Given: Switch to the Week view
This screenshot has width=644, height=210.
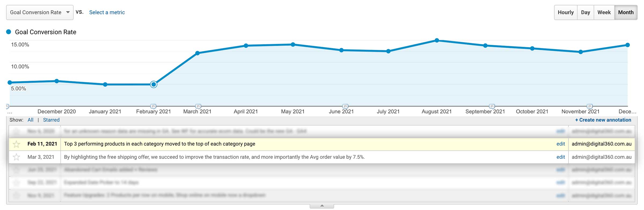Looking at the screenshot, I should coord(604,12).
